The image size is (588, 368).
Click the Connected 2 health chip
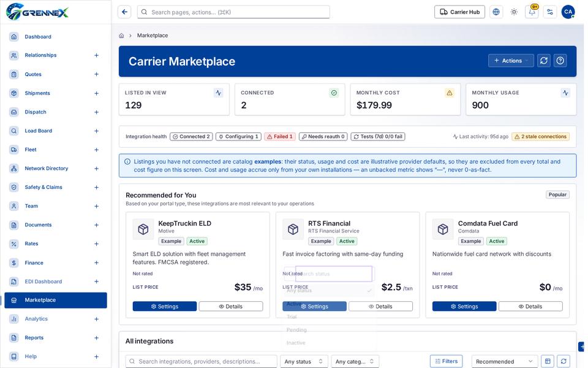point(191,137)
